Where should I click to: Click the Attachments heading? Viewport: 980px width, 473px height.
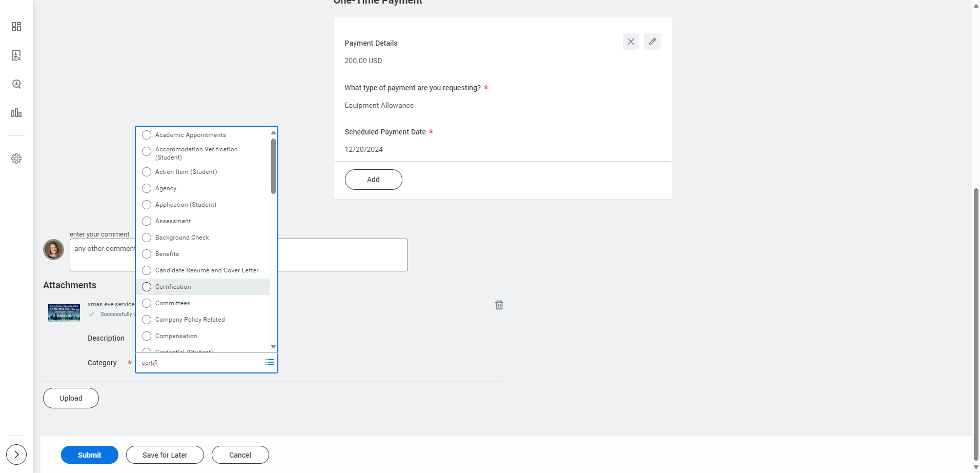[70, 285]
